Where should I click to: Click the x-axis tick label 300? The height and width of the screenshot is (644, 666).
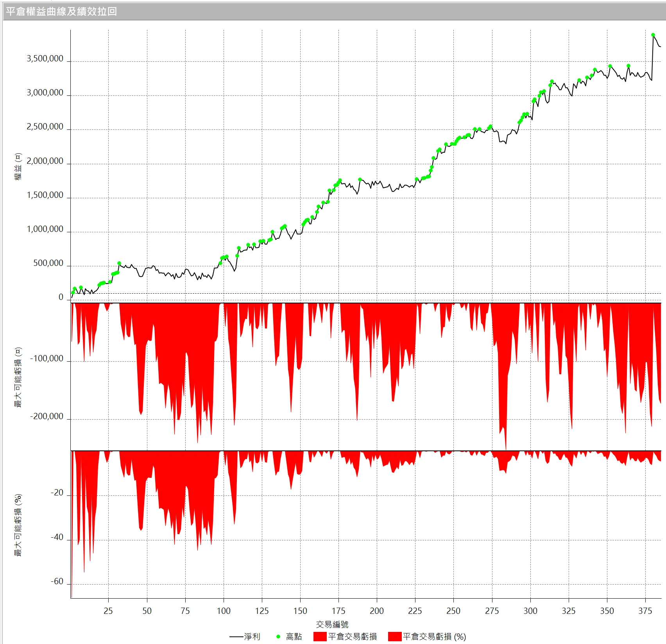point(530,611)
